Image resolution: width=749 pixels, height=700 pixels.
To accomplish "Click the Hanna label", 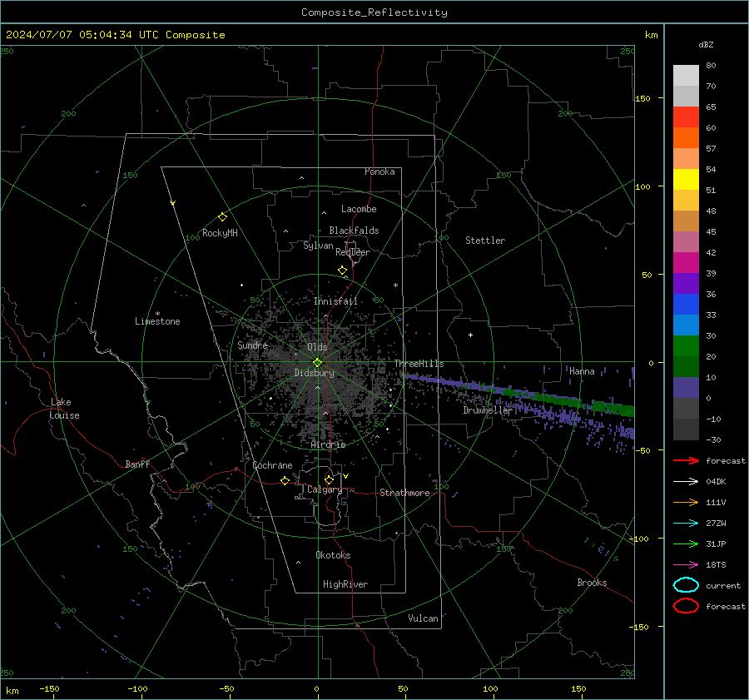I will coord(582,371).
